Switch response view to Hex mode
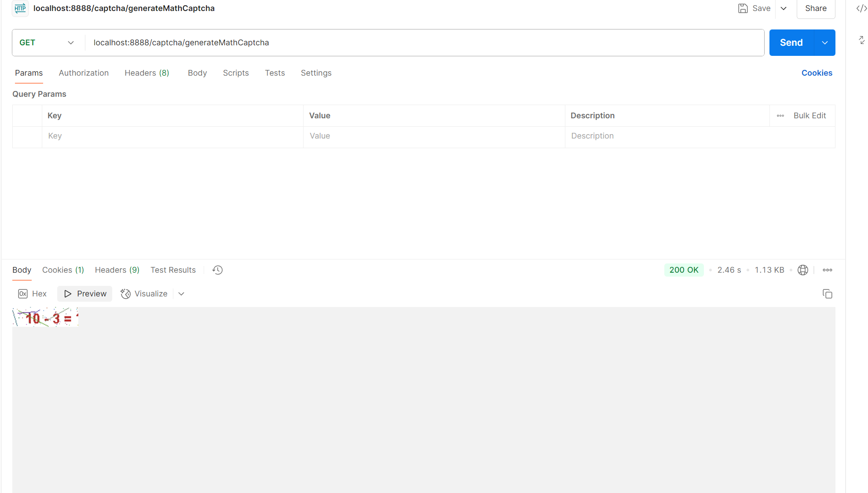The image size is (868, 493). point(32,293)
